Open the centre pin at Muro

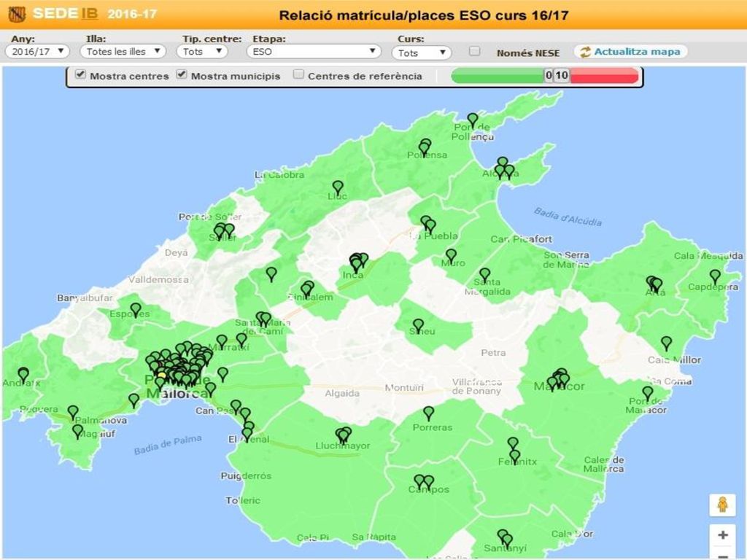[x=451, y=256]
